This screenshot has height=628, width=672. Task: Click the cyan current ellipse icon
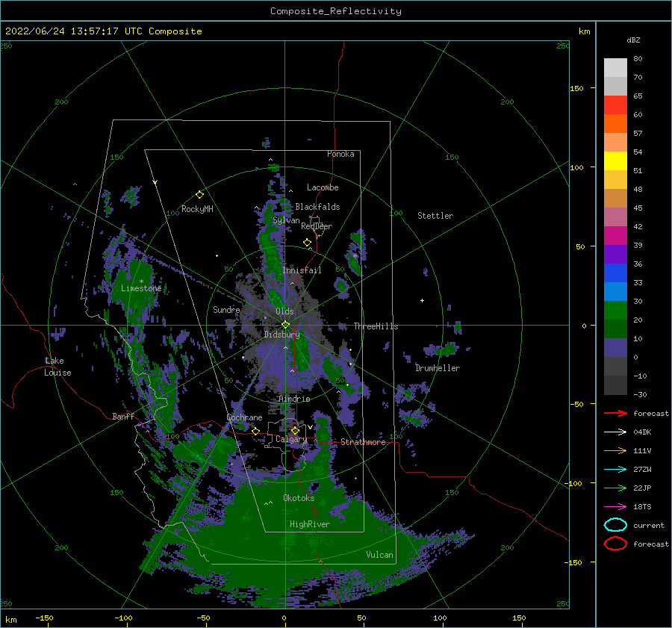click(x=615, y=525)
